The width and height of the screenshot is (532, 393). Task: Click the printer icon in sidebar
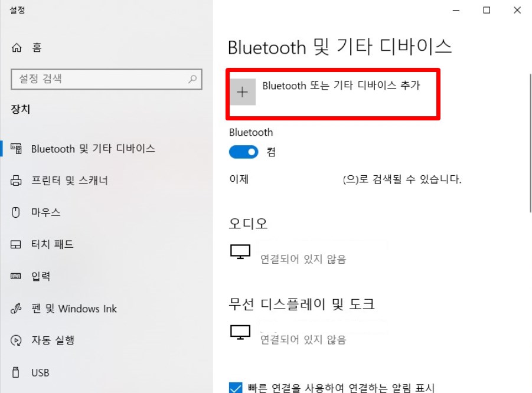point(16,181)
